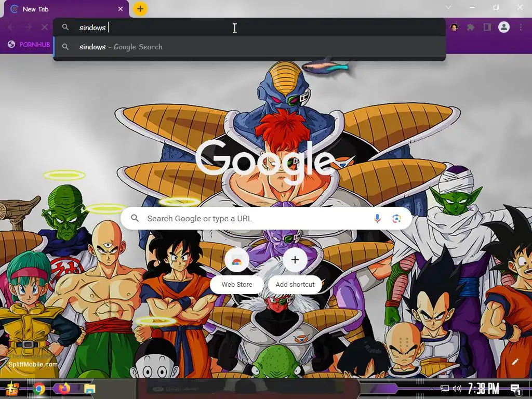Open the Chrome profile avatar
Image resolution: width=532 pixels, height=399 pixels.
(504, 27)
